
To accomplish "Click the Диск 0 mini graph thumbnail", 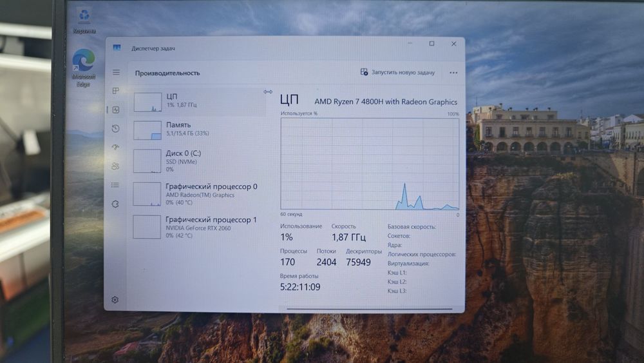I will pyautogui.click(x=147, y=161).
